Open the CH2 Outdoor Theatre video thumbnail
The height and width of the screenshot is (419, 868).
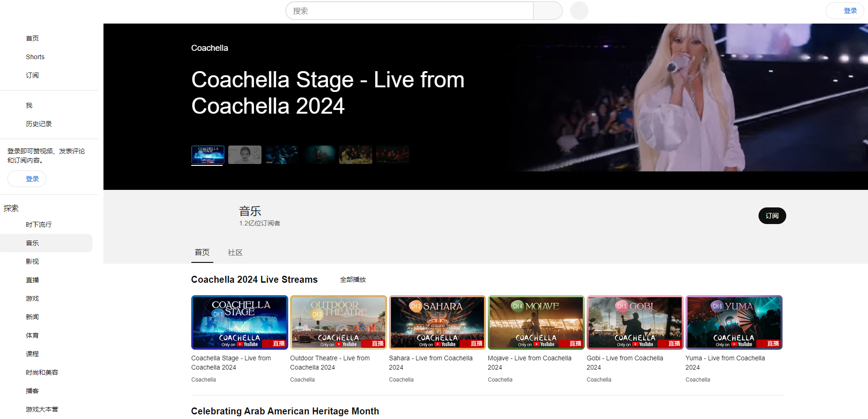(339, 322)
